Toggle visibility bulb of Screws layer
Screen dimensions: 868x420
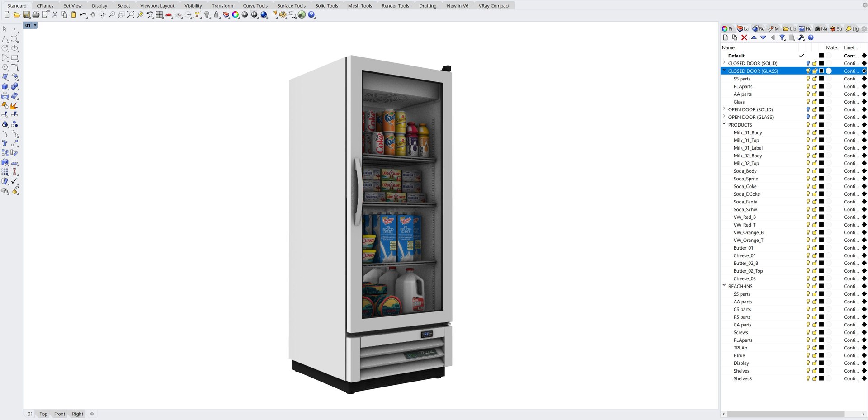pyautogui.click(x=808, y=332)
